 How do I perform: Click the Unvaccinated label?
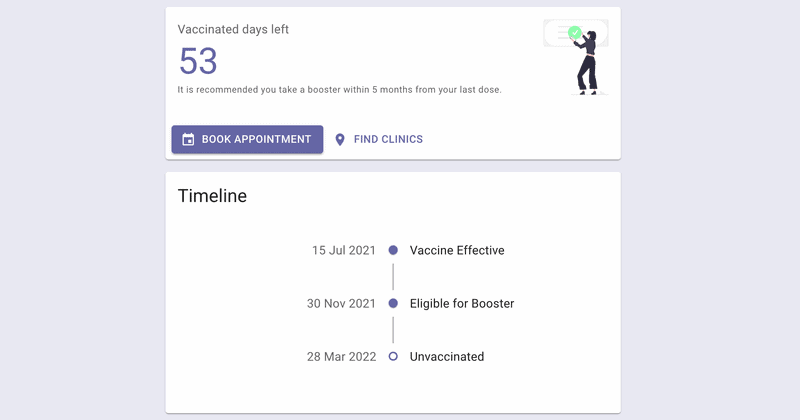tap(447, 356)
